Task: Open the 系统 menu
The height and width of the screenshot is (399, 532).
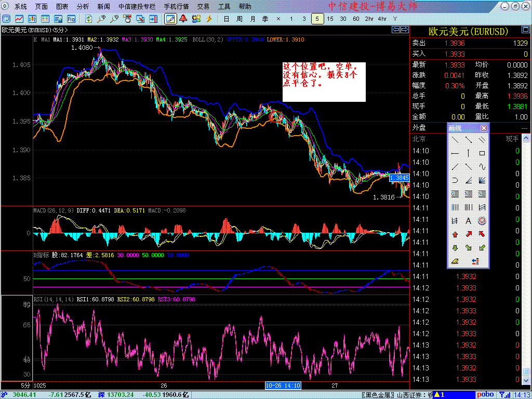Action: point(21,6)
